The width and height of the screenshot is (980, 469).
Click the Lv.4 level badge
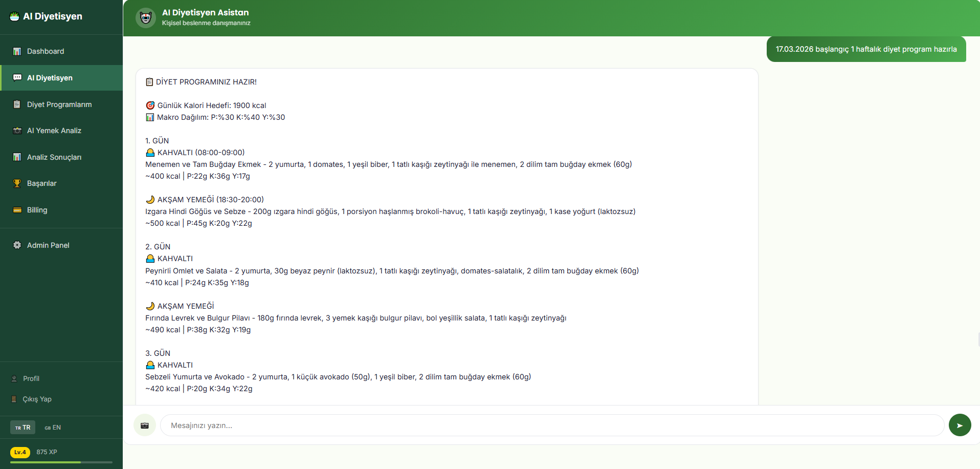[x=20, y=452]
